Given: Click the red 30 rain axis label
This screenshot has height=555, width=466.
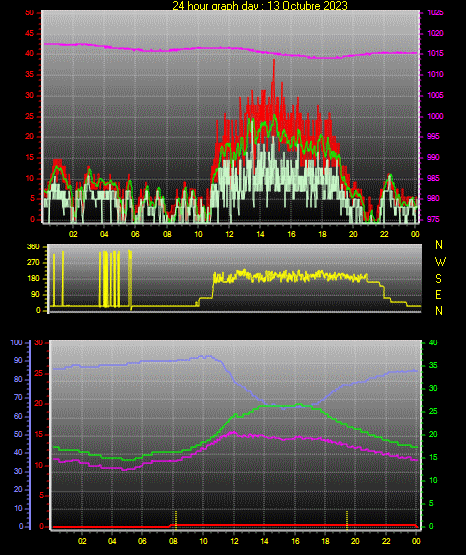Looking at the screenshot, I should (x=39, y=343).
